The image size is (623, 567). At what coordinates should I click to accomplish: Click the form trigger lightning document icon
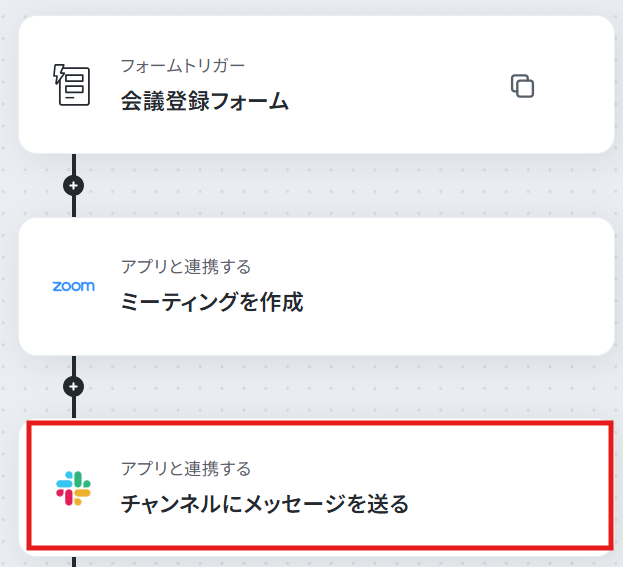pos(72,85)
